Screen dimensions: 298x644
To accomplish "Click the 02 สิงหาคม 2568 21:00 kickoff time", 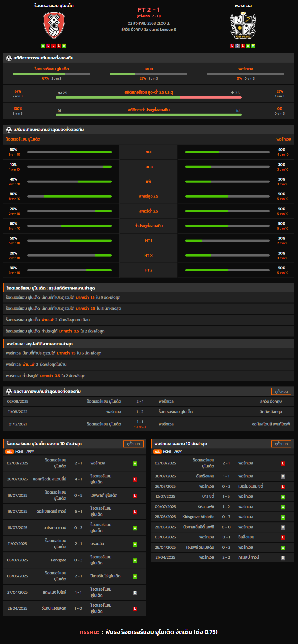I will [149, 23].
